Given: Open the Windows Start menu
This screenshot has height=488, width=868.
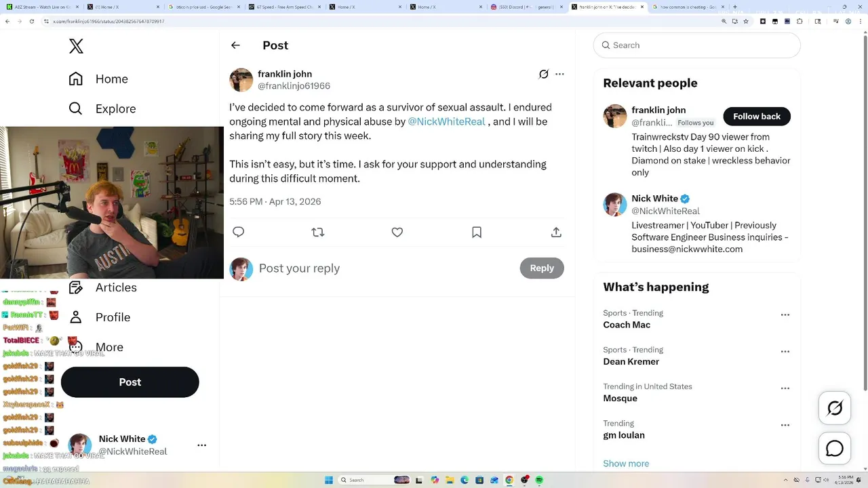Looking at the screenshot, I should coord(329,480).
